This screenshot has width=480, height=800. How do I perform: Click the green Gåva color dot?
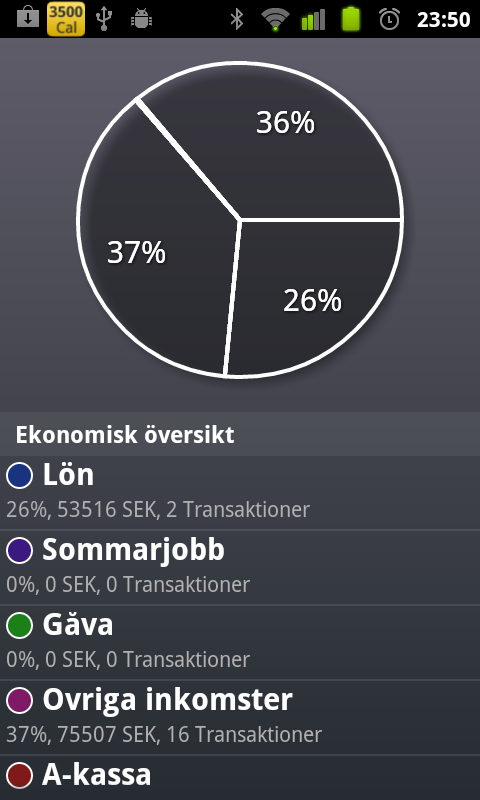[19, 626]
